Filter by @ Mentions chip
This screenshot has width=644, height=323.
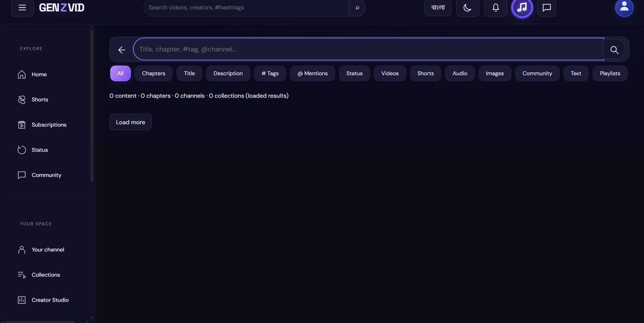312,73
